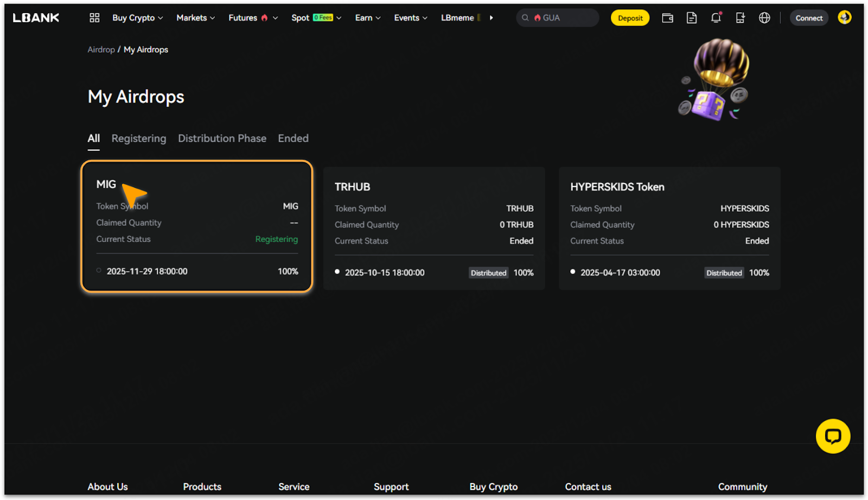Open the orders document icon

(692, 18)
